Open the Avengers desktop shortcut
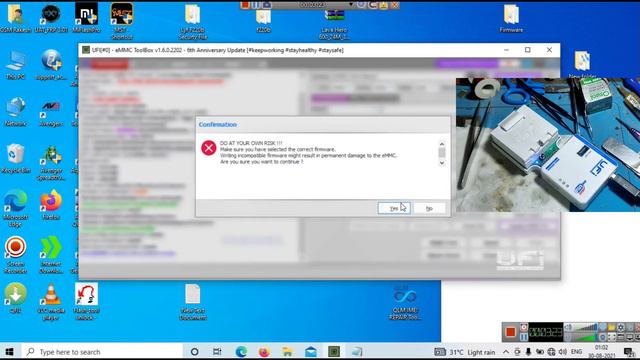The height and width of the screenshot is (360, 640). pos(51,112)
